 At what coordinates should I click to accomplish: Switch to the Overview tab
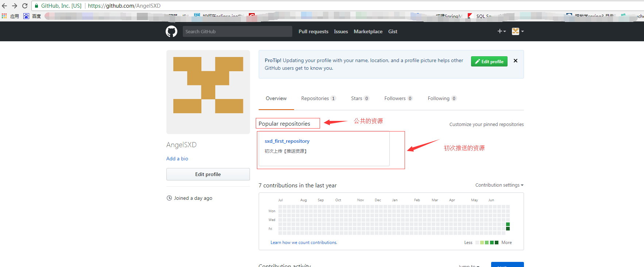pyautogui.click(x=276, y=99)
